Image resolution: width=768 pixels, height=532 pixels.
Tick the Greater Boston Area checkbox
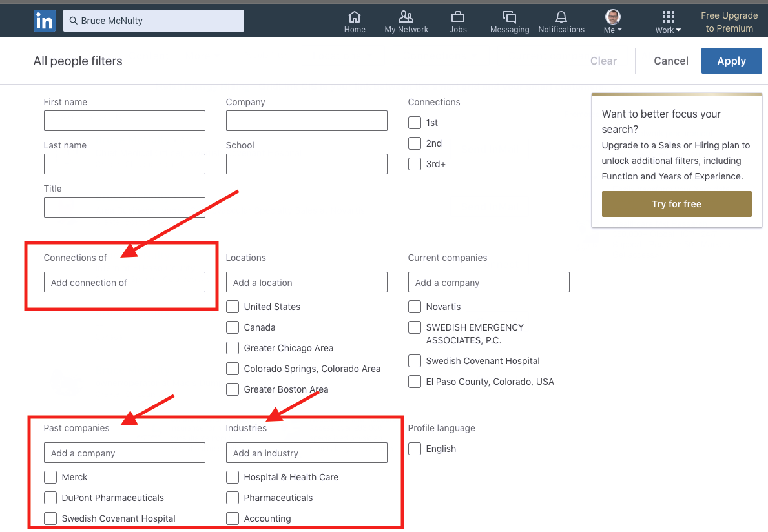[233, 389]
